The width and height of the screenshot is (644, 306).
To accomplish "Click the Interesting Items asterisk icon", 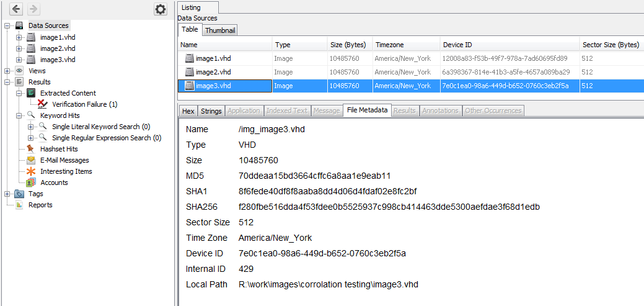I will coord(31,171).
